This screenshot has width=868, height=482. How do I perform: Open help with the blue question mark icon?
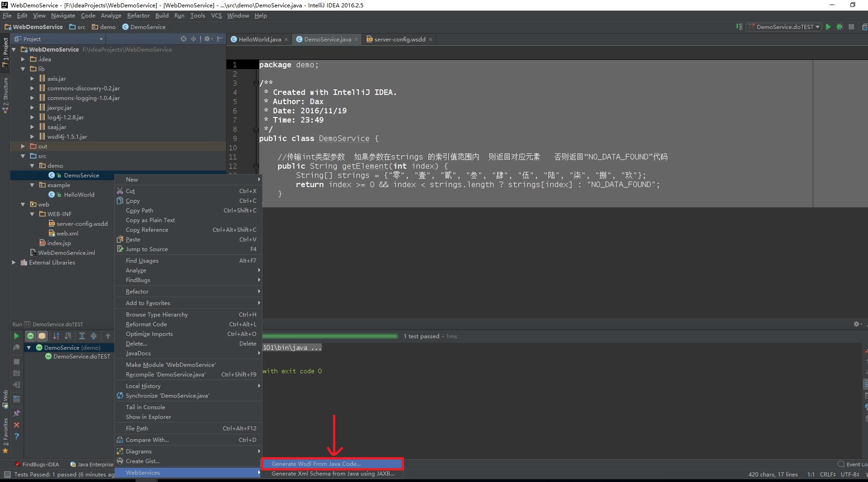[17, 436]
